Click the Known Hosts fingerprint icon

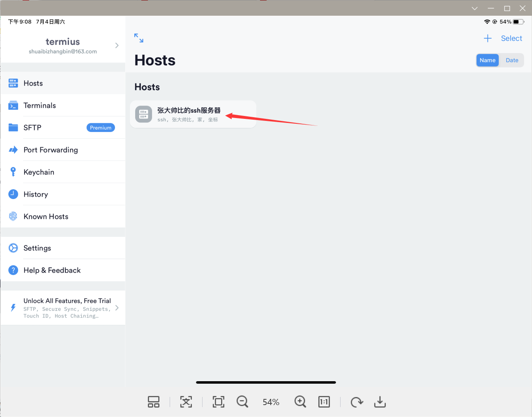pos(13,216)
